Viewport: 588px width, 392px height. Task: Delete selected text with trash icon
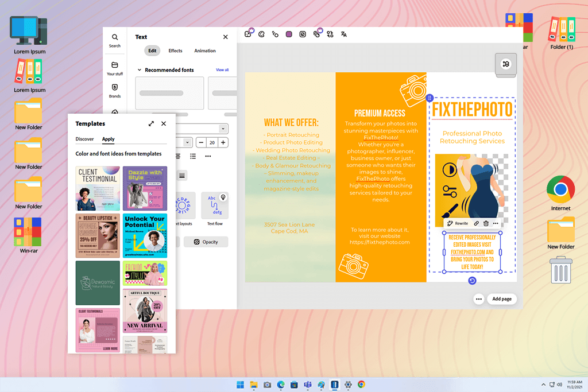(486, 223)
